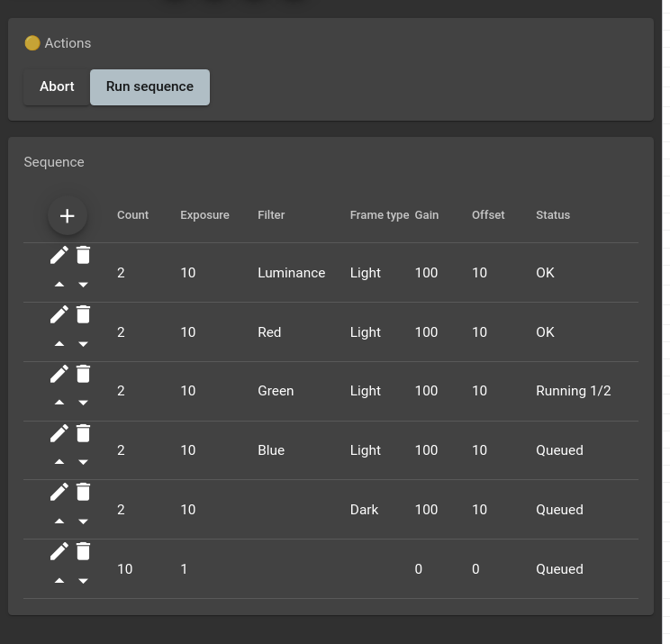Delete the Dark frame sequence row

pos(83,492)
